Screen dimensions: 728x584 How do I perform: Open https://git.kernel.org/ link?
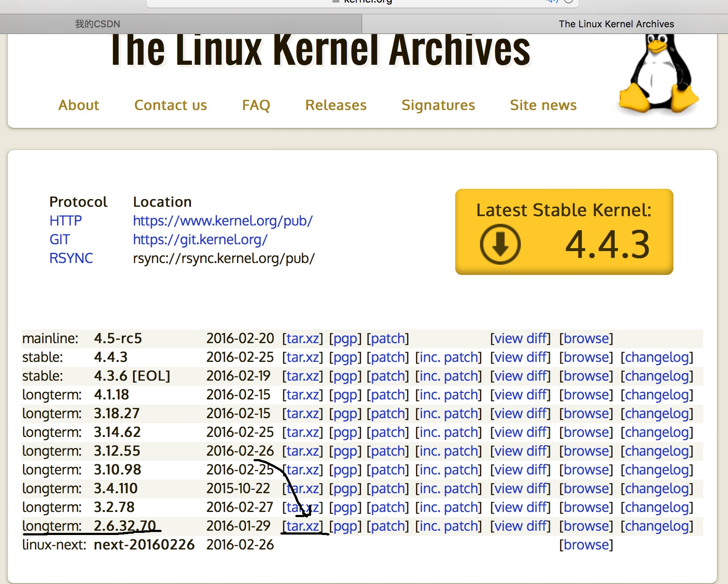pyautogui.click(x=200, y=240)
